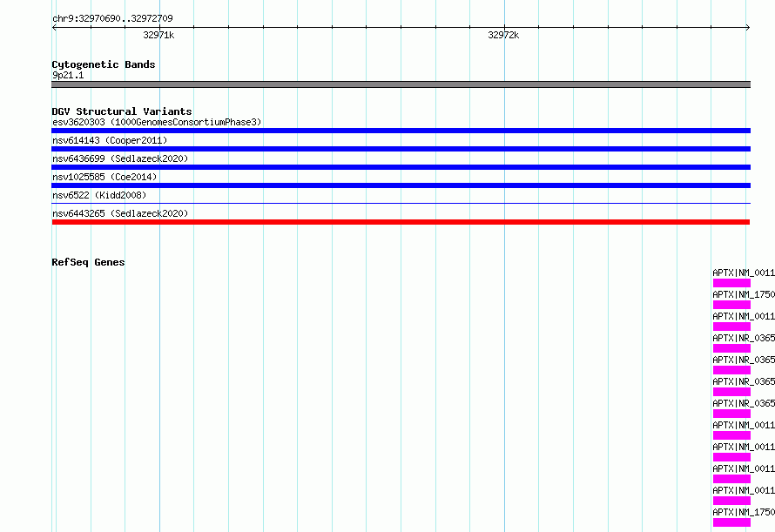775x532 pixels.
Task: Click the blue bar under nsv614143
Action: (401, 149)
